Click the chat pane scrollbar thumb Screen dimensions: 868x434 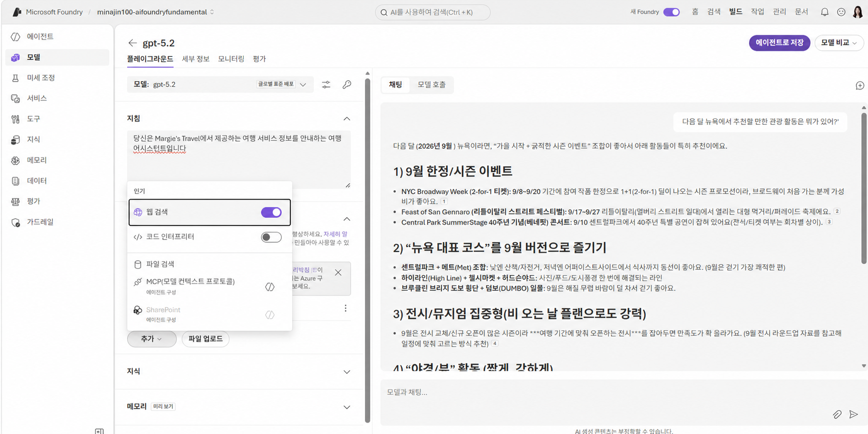click(x=864, y=188)
